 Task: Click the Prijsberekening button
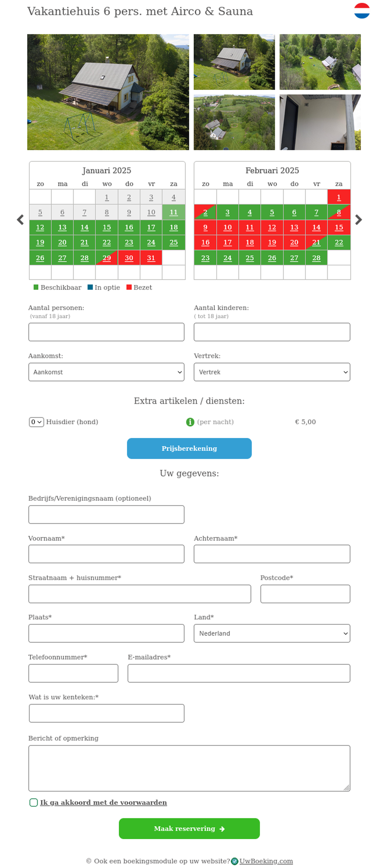point(189,448)
